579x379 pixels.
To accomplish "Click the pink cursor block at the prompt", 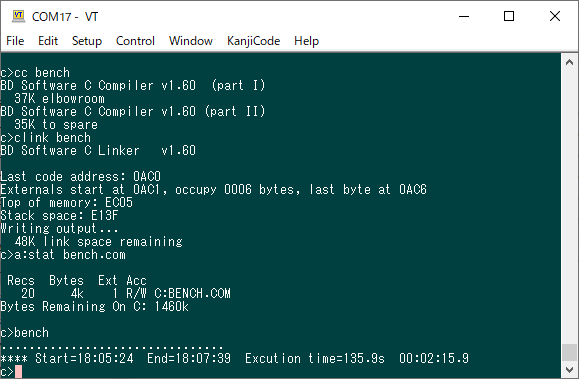I will 18,372.
